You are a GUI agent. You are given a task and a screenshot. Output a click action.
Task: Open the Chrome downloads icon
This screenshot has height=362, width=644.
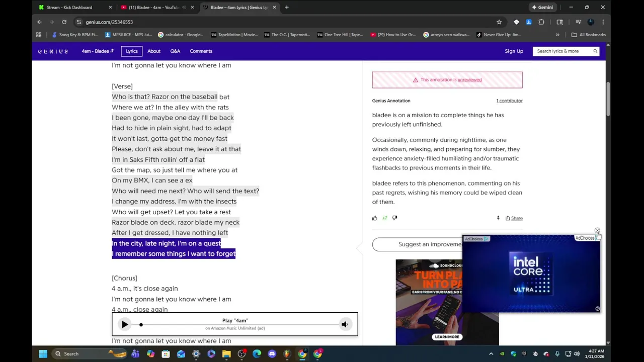click(529, 22)
